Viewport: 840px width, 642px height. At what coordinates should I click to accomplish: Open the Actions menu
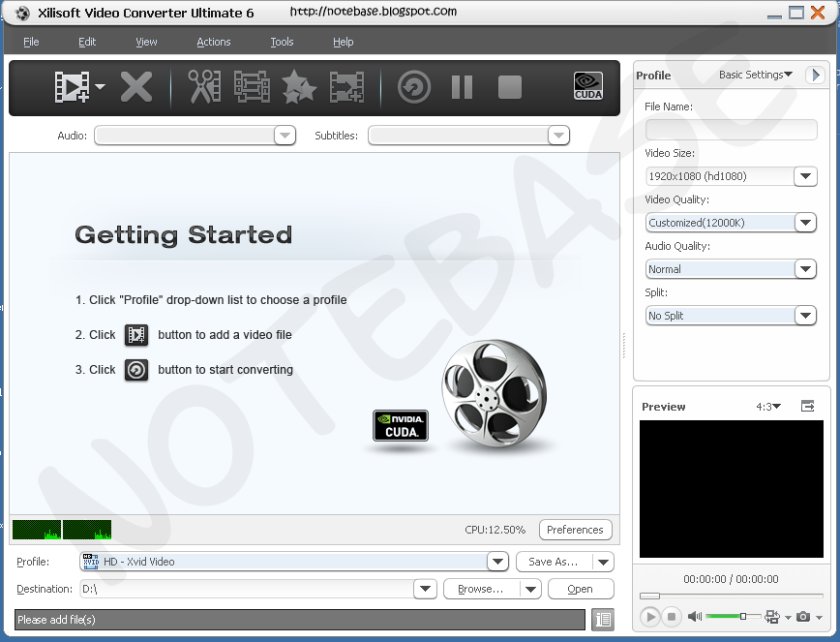click(x=213, y=42)
